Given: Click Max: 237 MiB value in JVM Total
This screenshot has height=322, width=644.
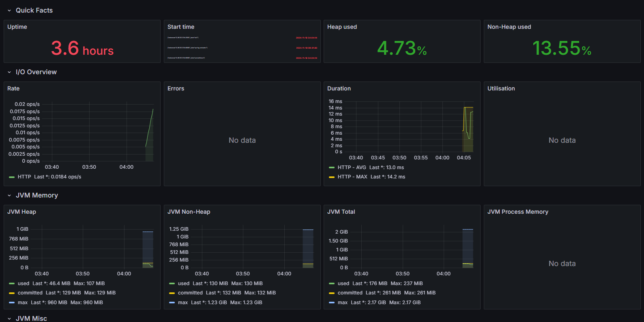Looking at the screenshot, I should pos(407,283).
